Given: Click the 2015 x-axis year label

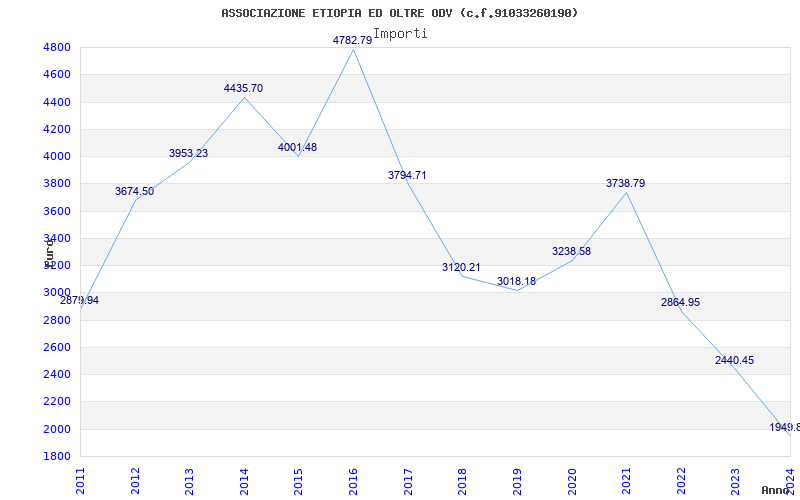Looking at the screenshot, I should (298, 481).
